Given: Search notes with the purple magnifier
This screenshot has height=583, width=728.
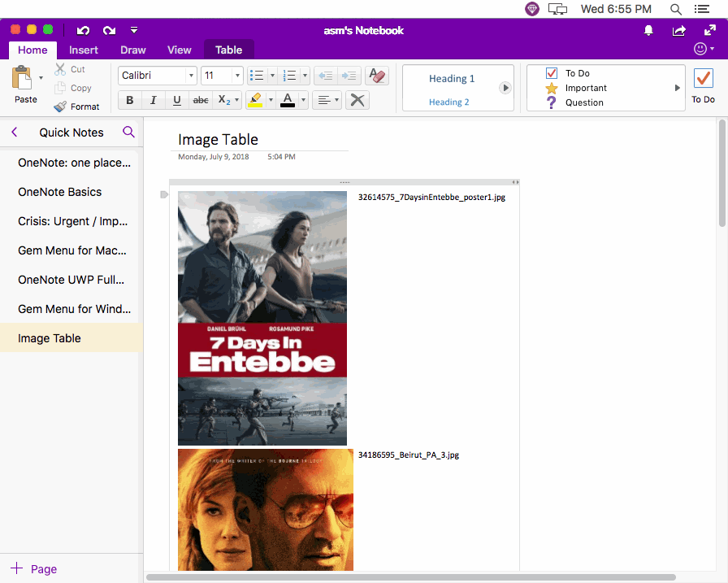Looking at the screenshot, I should [x=128, y=132].
